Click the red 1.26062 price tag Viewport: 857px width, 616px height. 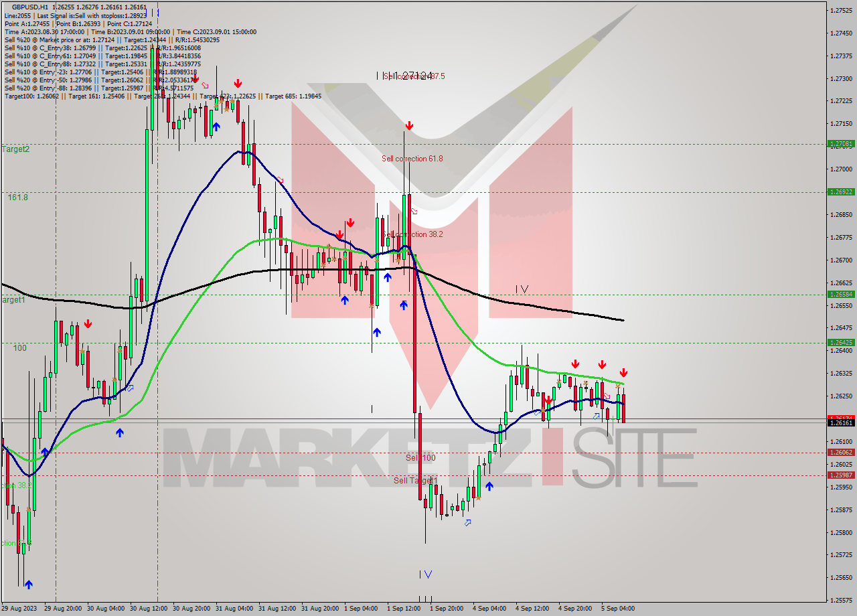click(841, 452)
